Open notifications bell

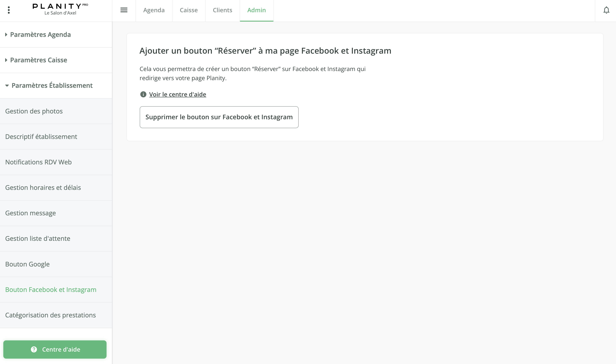(x=606, y=10)
